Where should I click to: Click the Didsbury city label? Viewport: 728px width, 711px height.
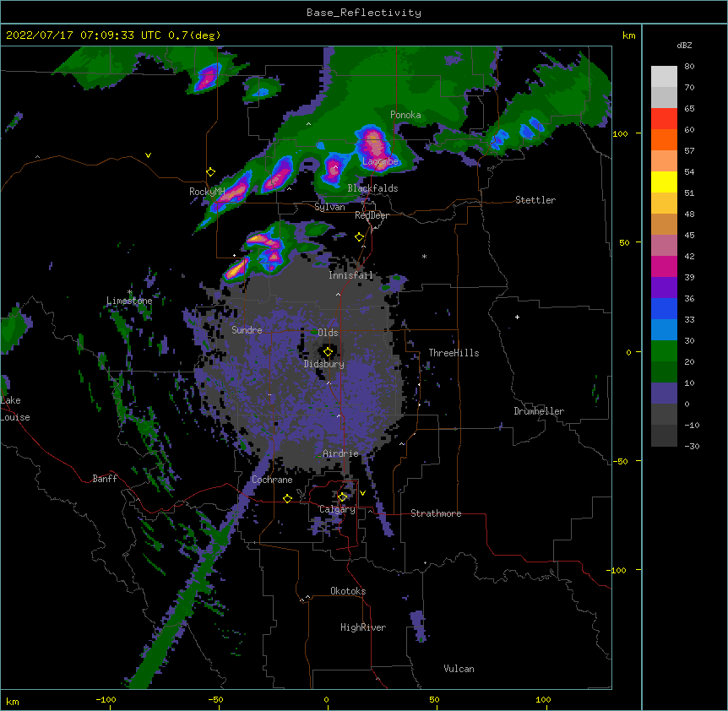pyautogui.click(x=324, y=364)
